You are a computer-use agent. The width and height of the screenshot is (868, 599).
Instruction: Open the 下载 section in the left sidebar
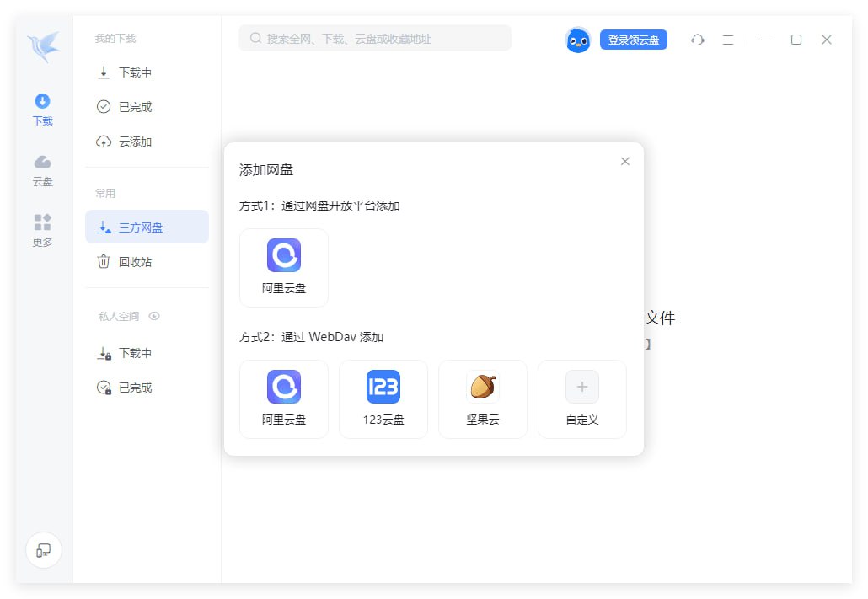coord(42,108)
